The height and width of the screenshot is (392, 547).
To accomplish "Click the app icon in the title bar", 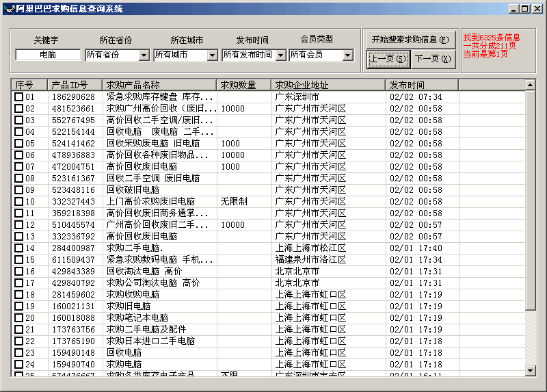I will (9, 8).
